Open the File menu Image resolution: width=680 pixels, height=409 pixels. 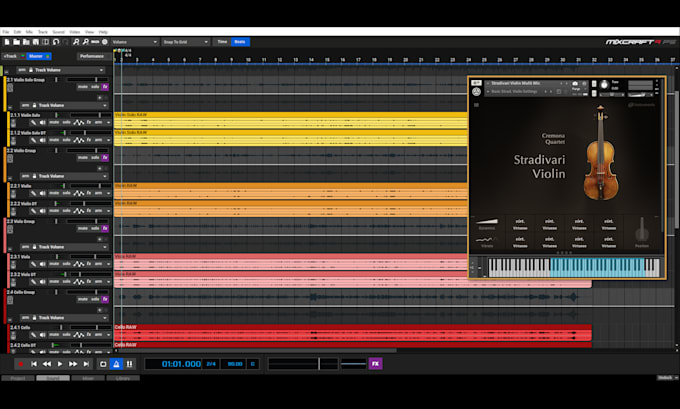(6, 32)
